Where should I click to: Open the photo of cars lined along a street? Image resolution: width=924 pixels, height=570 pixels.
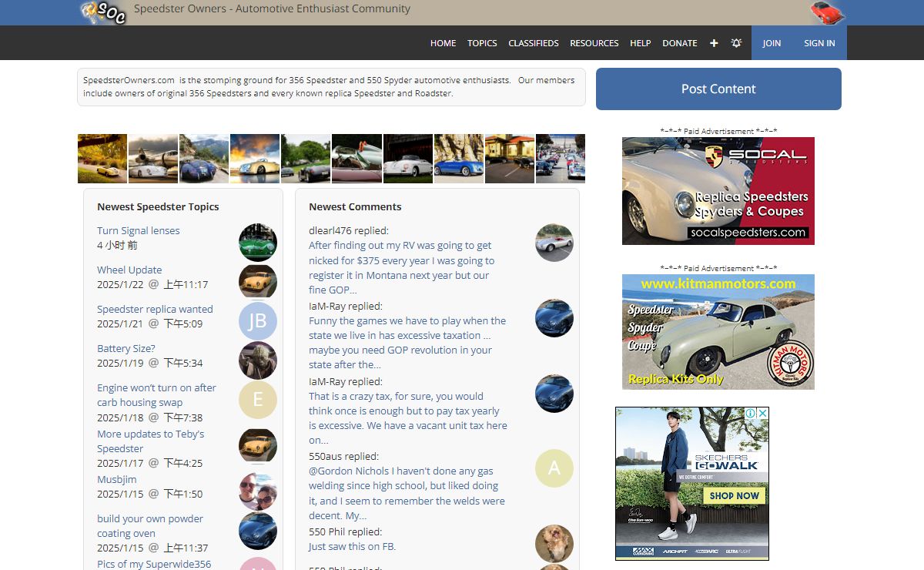coord(561,159)
